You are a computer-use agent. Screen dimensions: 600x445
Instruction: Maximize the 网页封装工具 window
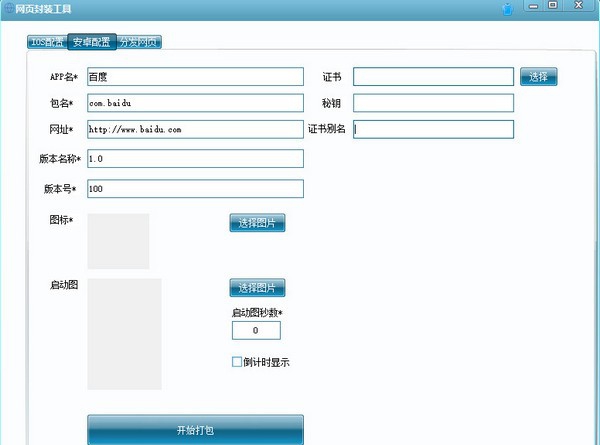coord(553,5)
